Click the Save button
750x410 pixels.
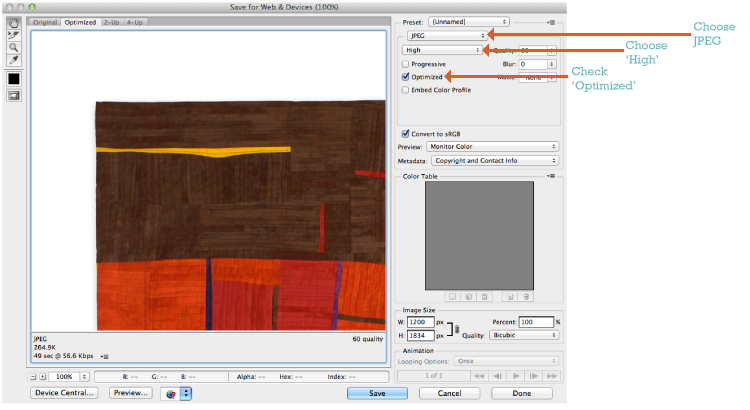click(377, 393)
